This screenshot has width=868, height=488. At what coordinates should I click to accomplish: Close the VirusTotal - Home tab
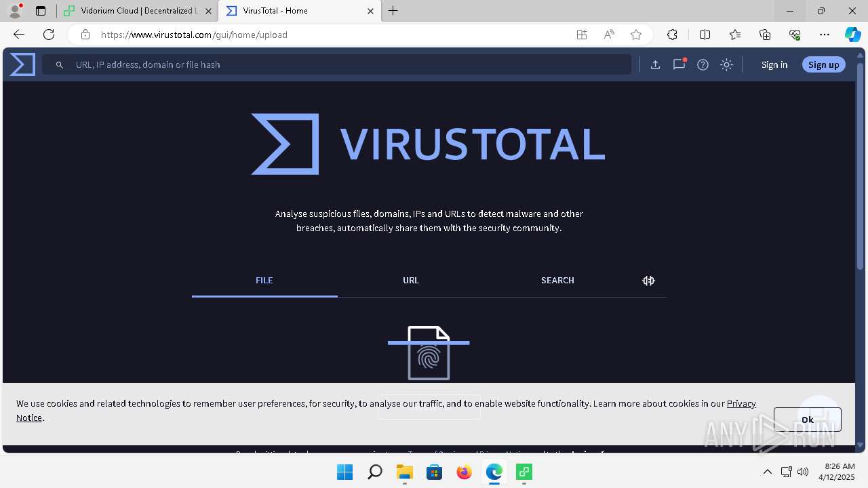(x=370, y=11)
